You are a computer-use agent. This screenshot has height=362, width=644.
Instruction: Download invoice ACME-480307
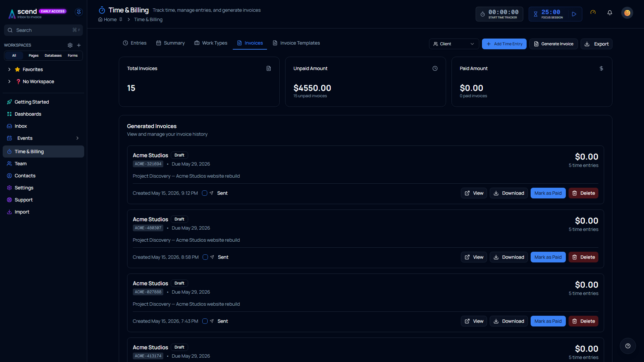point(509,257)
